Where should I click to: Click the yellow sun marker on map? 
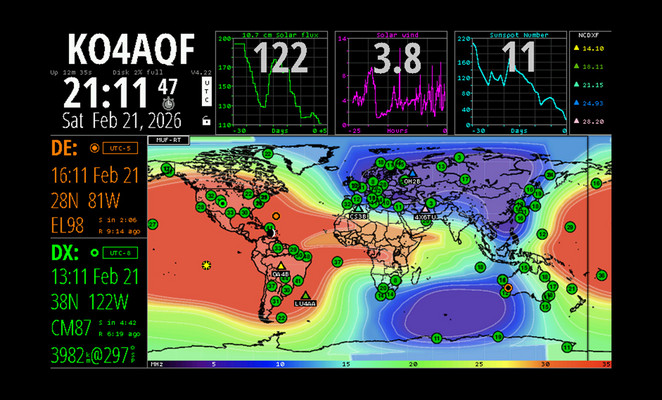pyautogui.click(x=206, y=264)
